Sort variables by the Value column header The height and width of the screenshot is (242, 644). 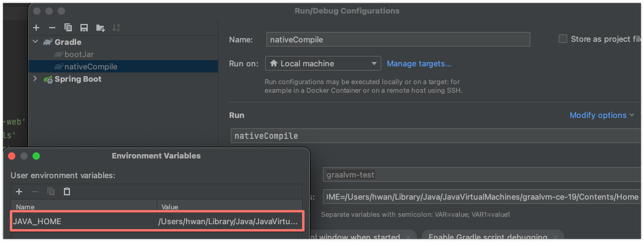coord(230,206)
